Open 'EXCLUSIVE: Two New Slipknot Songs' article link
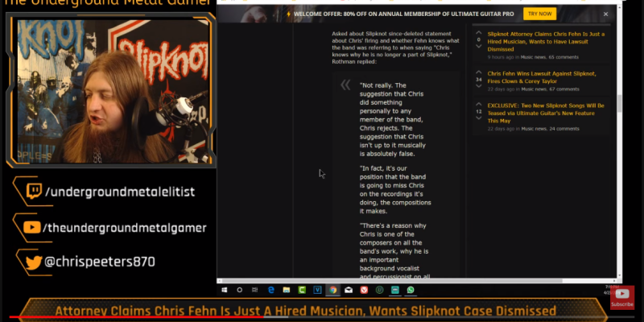 point(546,113)
